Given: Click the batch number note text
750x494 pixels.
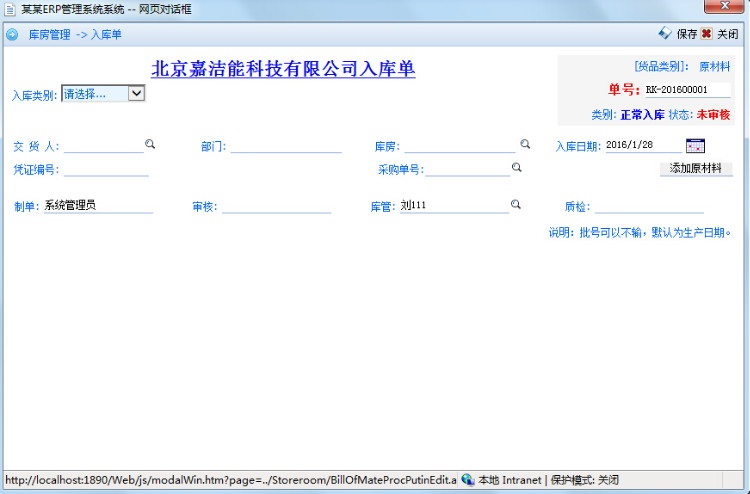Looking at the screenshot, I should pos(640,232).
